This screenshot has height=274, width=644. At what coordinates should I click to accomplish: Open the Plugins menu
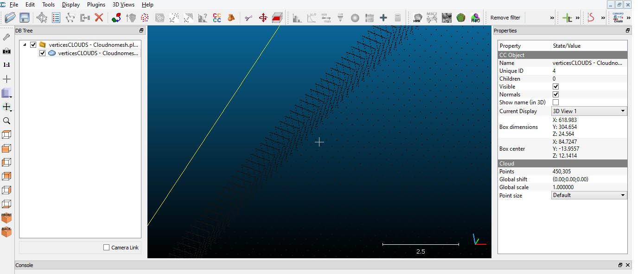click(96, 5)
